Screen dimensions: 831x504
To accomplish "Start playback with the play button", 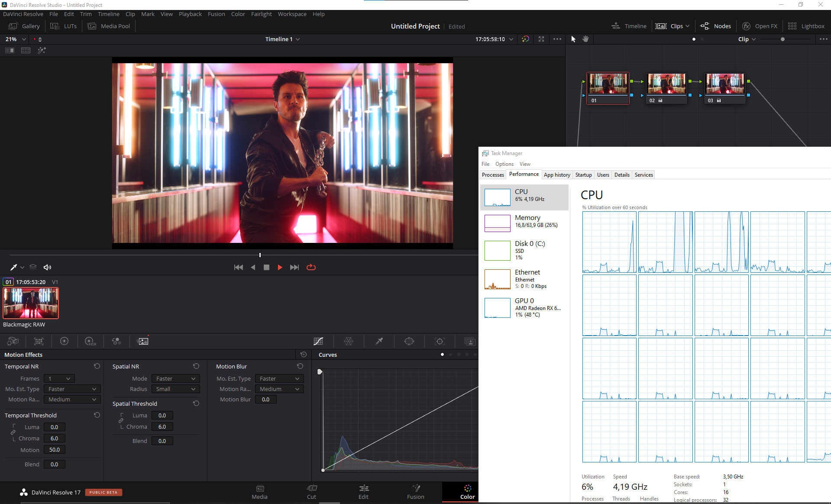I will click(x=280, y=267).
